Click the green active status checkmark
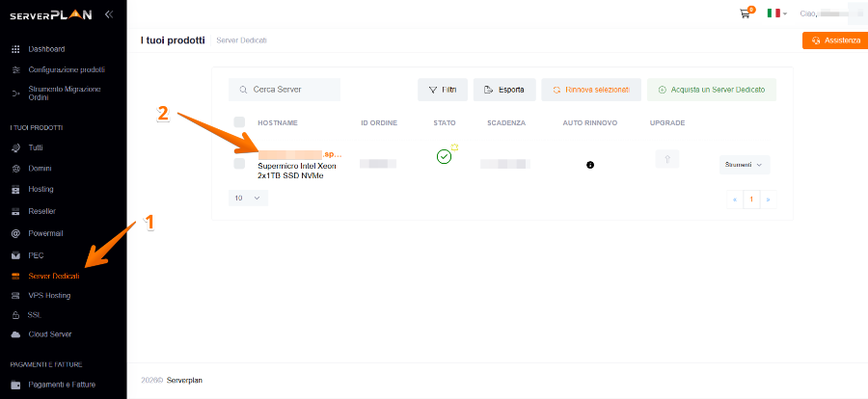 [444, 156]
